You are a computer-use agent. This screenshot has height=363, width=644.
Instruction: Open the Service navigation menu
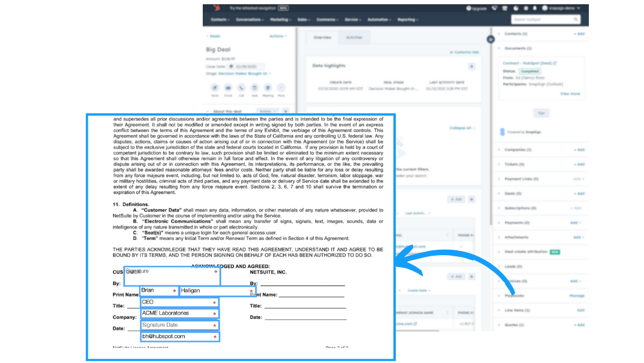point(352,20)
